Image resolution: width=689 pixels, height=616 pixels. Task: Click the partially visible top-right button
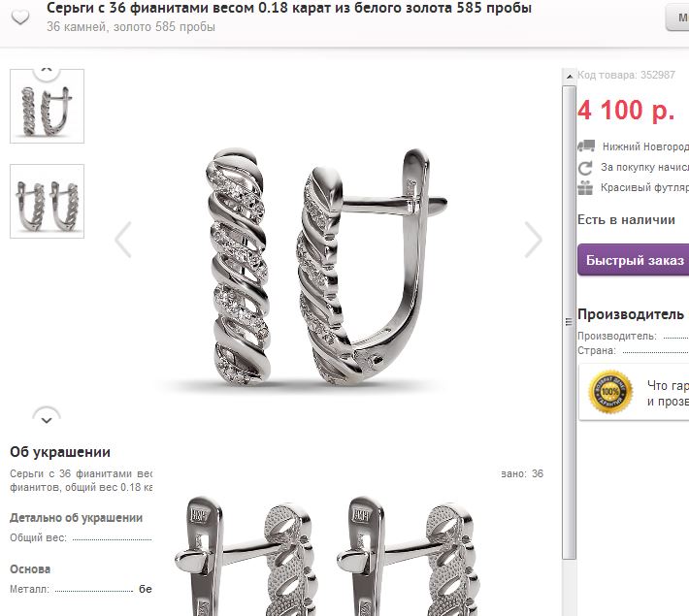coord(677,17)
